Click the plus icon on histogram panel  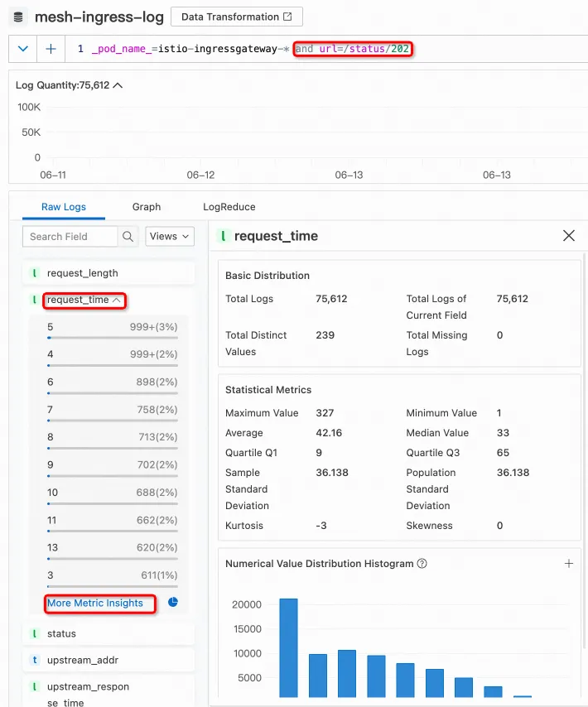(x=569, y=564)
